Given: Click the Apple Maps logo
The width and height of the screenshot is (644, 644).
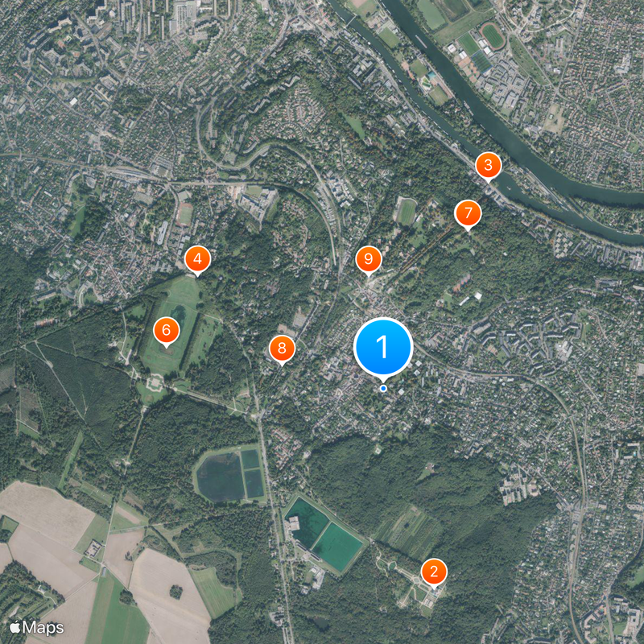Looking at the screenshot, I should (36, 628).
